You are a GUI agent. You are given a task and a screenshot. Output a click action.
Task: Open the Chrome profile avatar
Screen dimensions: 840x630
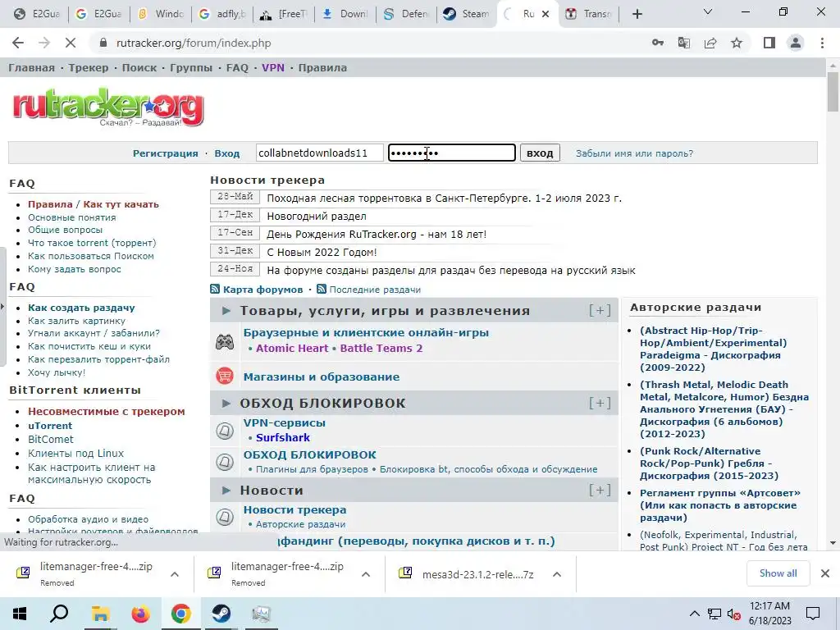tap(796, 43)
